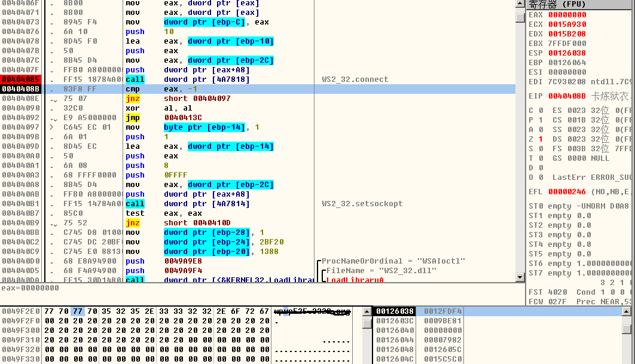Select stack address 00126048

tap(395, 350)
